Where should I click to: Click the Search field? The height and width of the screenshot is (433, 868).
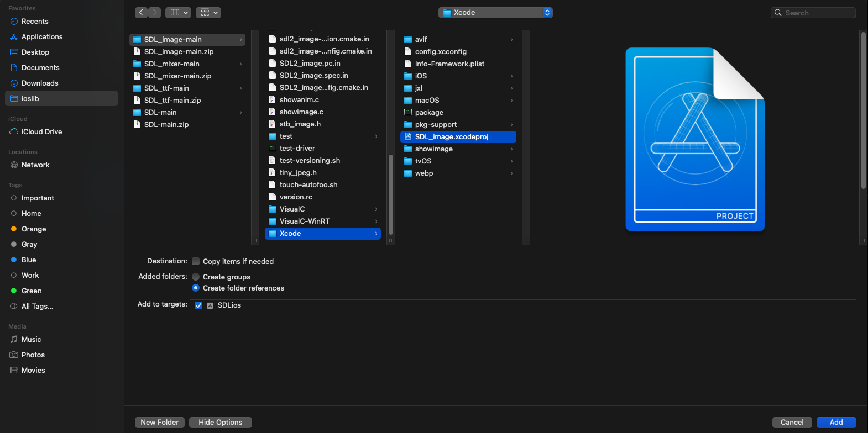[813, 13]
